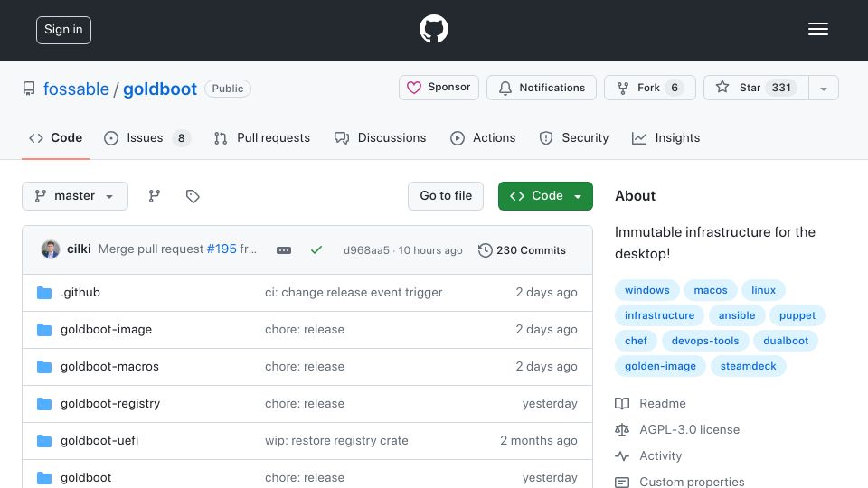Image resolution: width=868 pixels, height=488 pixels.
Task: Open the goldboot-image folder
Action: pos(107,329)
